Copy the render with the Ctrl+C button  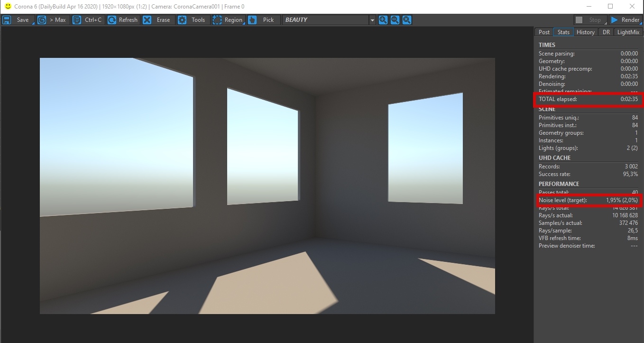[x=88, y=20]
